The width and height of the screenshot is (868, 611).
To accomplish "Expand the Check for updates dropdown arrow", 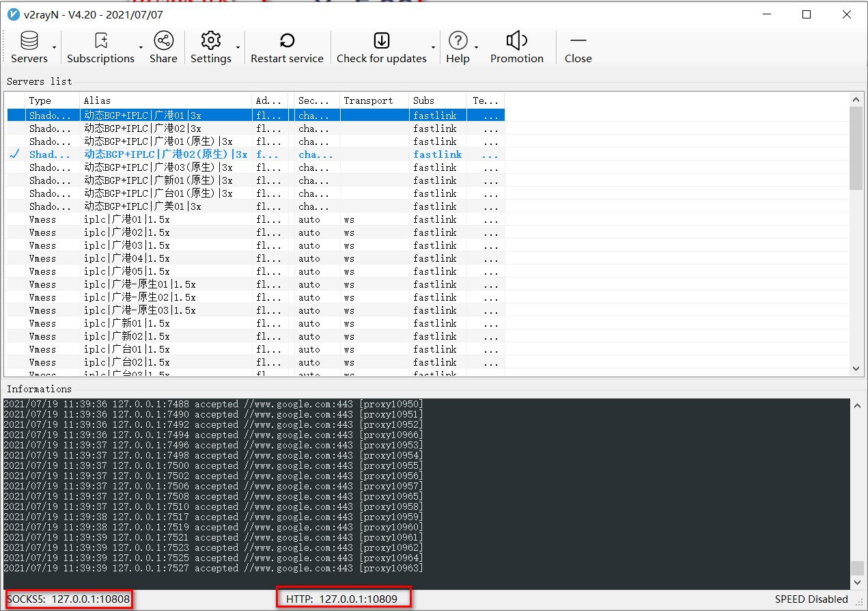I will click(433, 47).
